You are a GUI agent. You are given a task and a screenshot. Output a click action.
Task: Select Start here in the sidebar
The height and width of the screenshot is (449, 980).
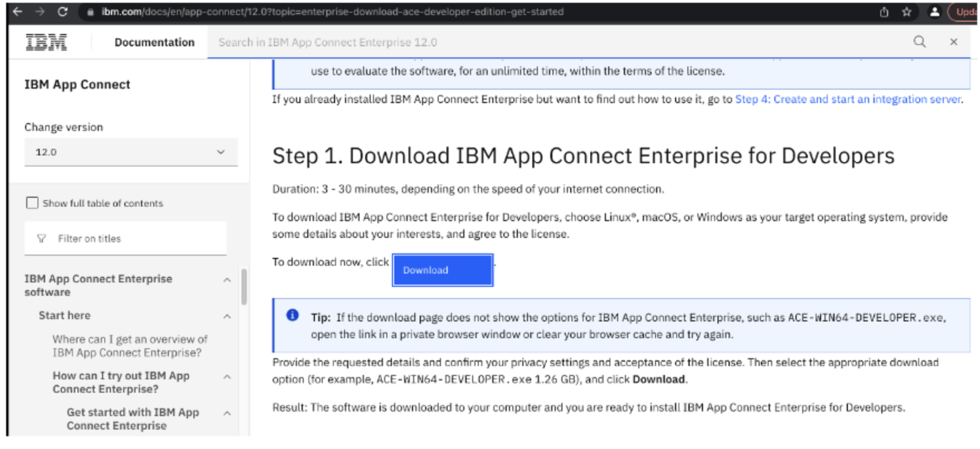tap(65, 315)
